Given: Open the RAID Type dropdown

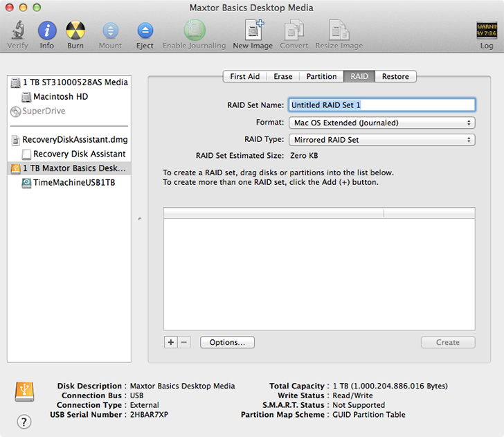Looking at the screenshot, I should (382, 140).
